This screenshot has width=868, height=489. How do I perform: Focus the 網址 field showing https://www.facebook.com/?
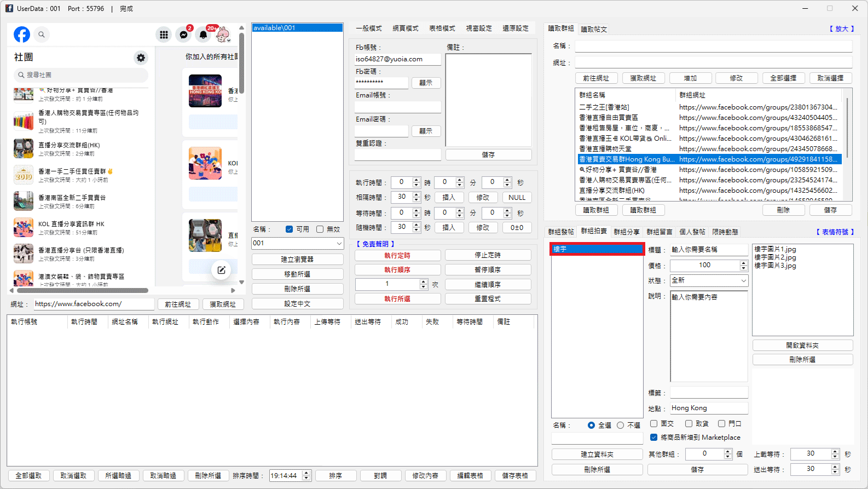click(94, 304)
